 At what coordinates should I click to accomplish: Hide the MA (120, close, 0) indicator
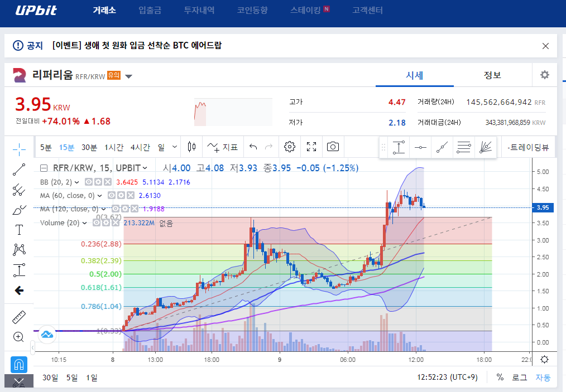click(x=115, y=209)
